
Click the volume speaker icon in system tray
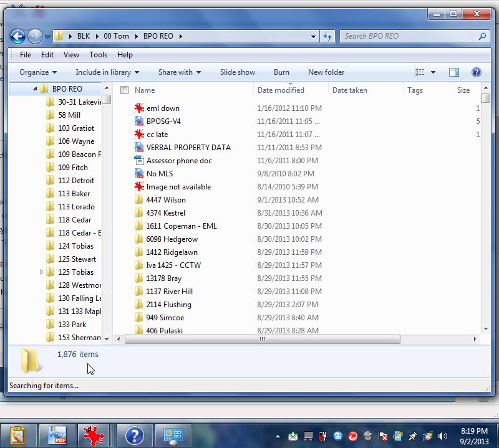pos(442,436)
